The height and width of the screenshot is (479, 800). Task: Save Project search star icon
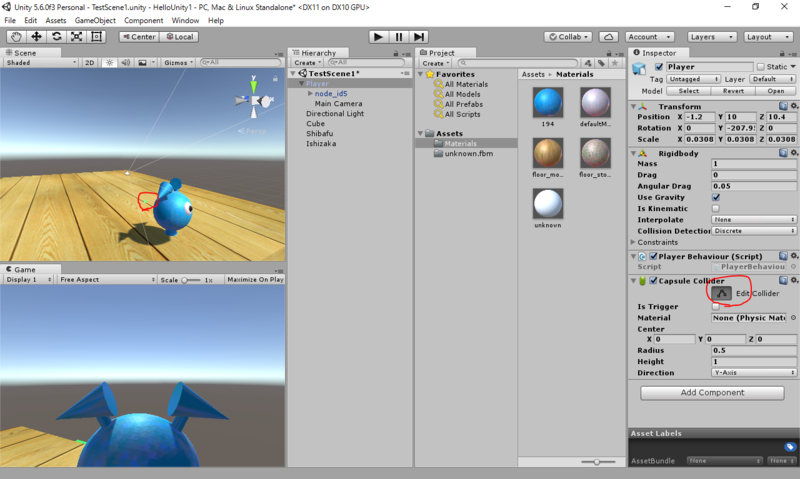tap(615, 63)
